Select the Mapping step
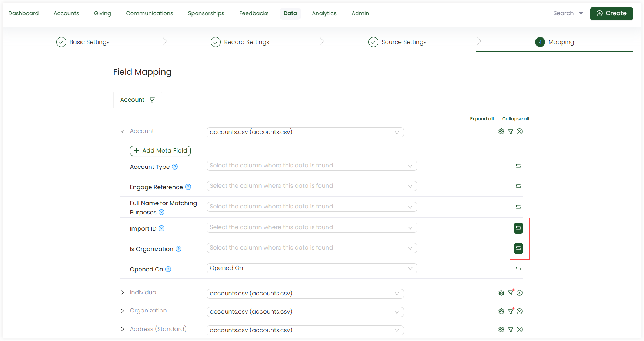Screen dimensions: 644x341 [554, 42]
